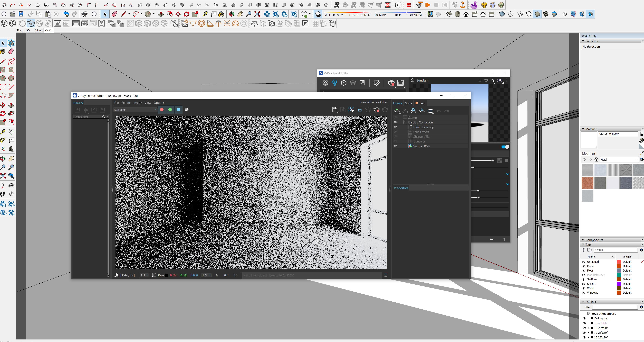Hide the Doors tag
The width and height of the screenshot is (644, 342).
point(583,266)
